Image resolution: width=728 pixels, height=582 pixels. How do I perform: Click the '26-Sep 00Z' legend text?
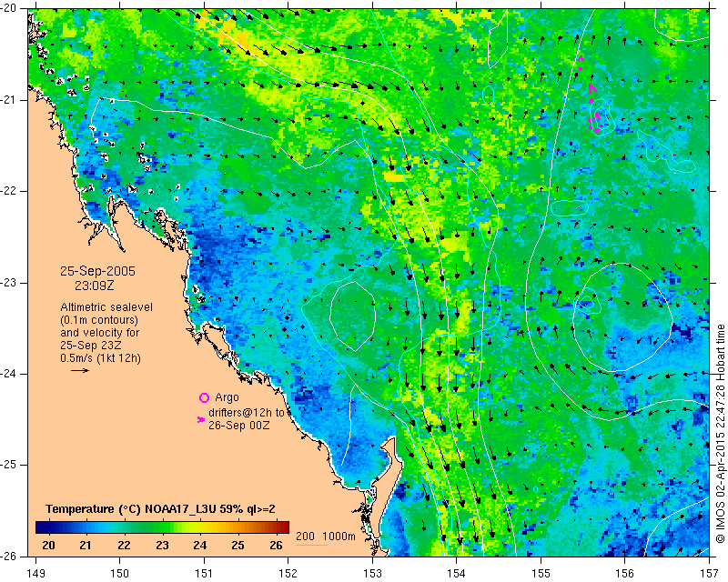[x=238, y=425]
